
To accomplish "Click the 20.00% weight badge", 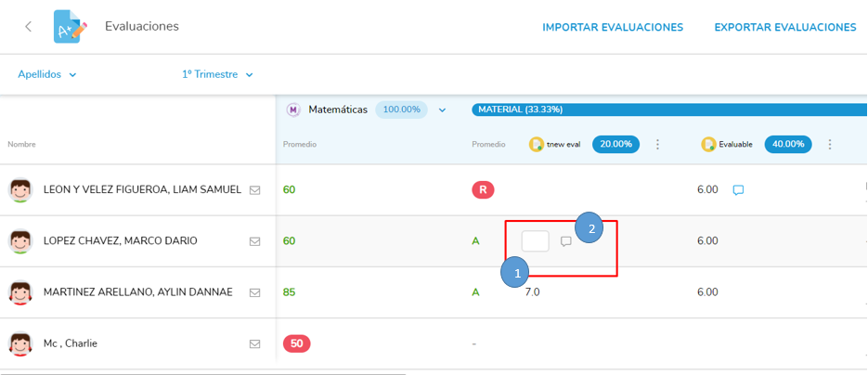I will tap(615, 144).
